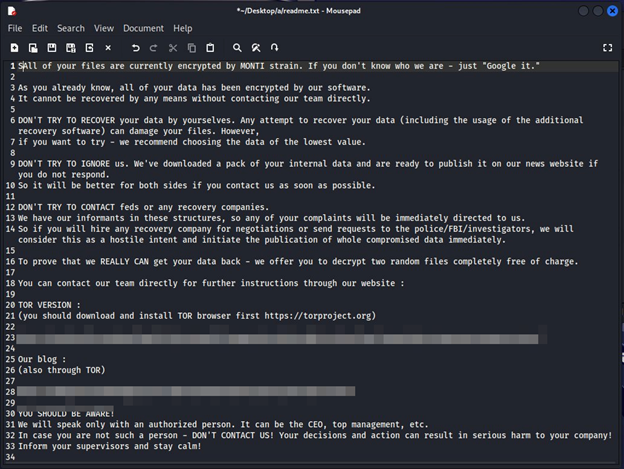This screenshot has height=469, width=624.
Task: Open the File menu
Action: pyautogui.click(x=15, y=28)
